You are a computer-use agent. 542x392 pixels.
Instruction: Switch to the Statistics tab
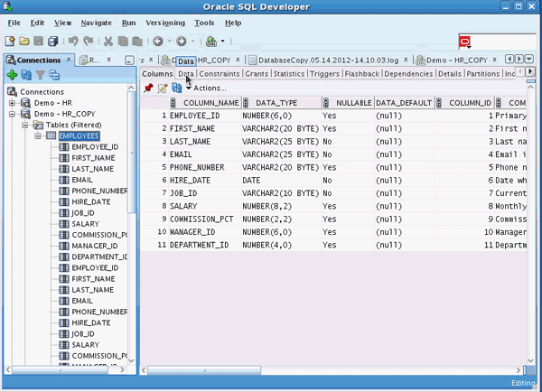pyautogui.click(x=289, y=74)
